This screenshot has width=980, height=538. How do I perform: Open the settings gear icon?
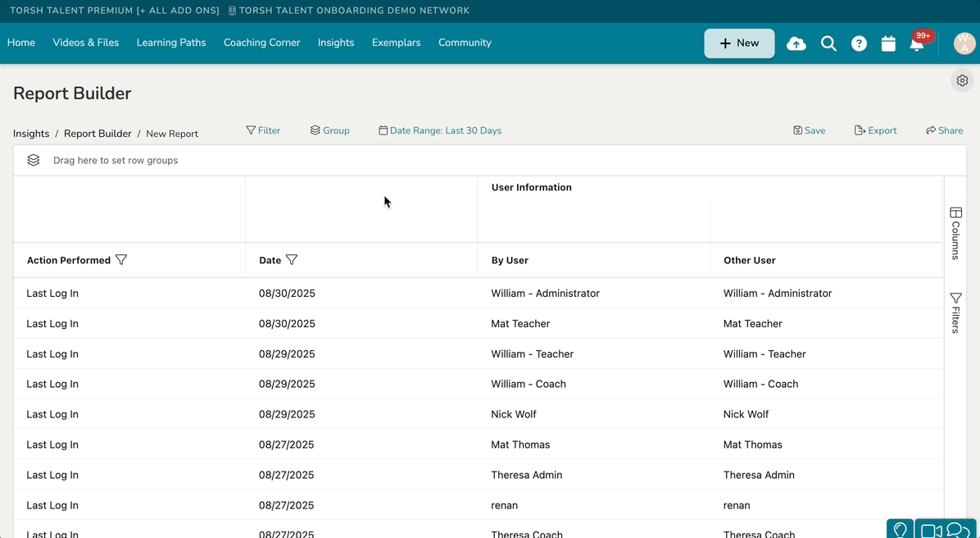click(962, 80)
